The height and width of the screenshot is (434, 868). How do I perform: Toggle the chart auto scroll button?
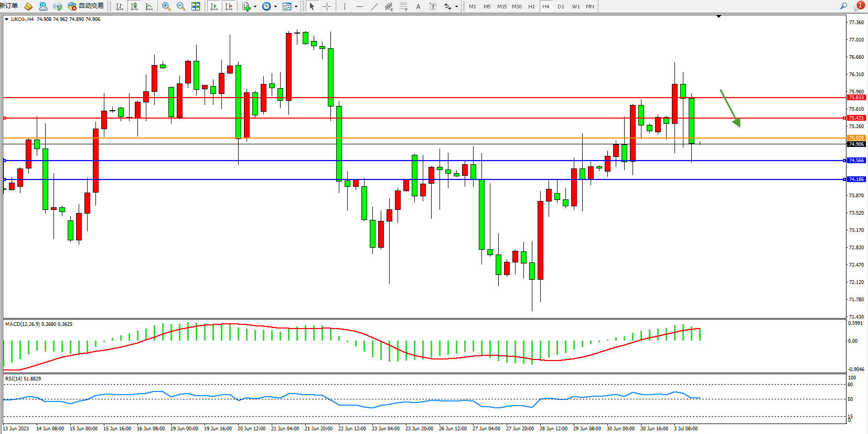pyautogui.click(x=214, y=6)
